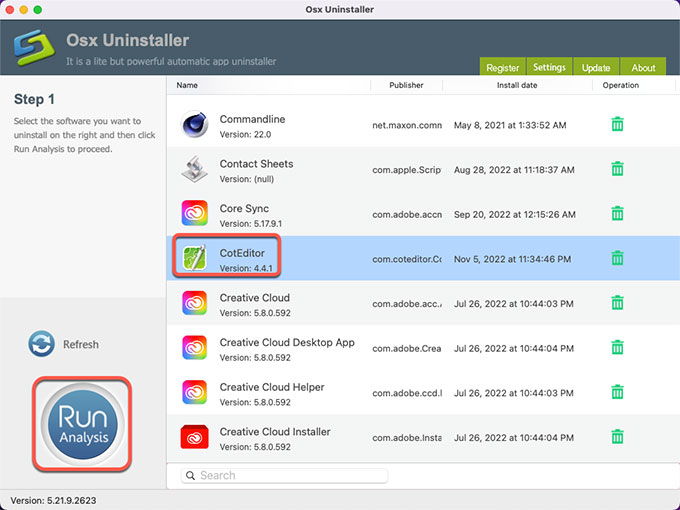Screen dimensions: 680x510
Task: Click install date Sep 20, 2022 cell
Action: 515,215
